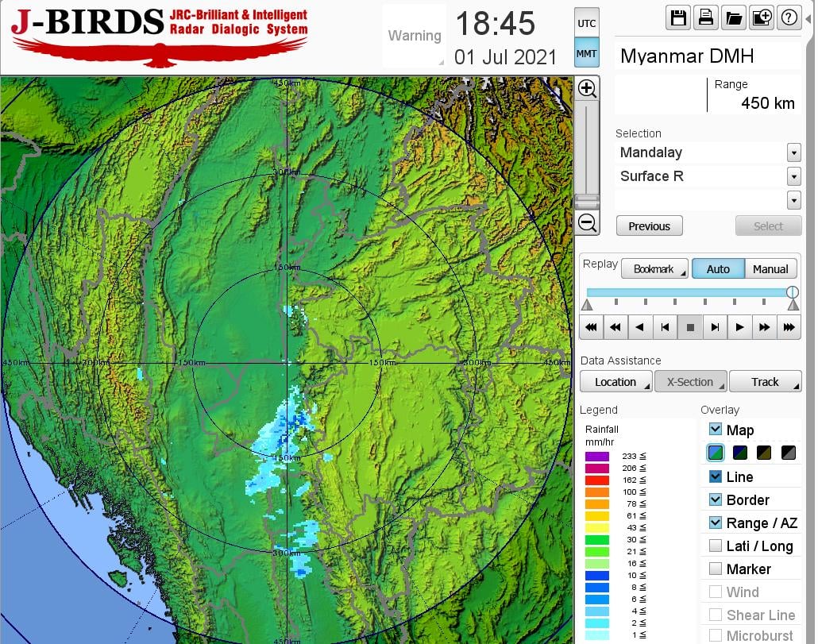Select the dark blue-green map color swatch
The width and height of the screenshot is (818, 644).
[740, 453]
